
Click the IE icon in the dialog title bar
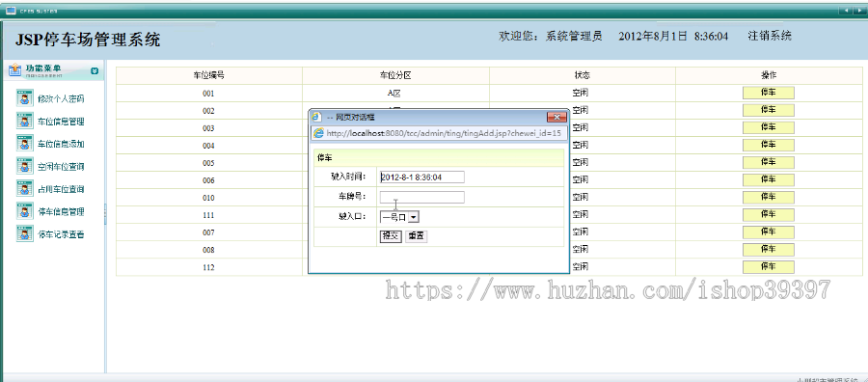pos(317,118)
